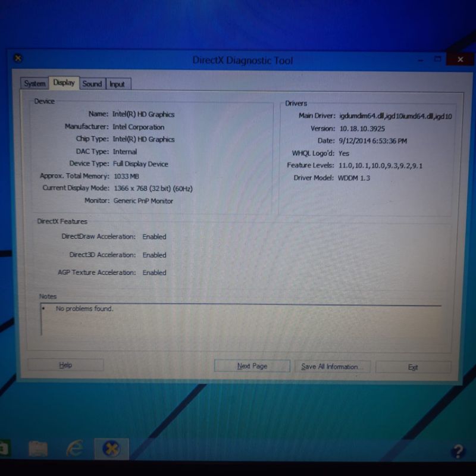Click the Generic PnP Monitor text

[143, 201]
